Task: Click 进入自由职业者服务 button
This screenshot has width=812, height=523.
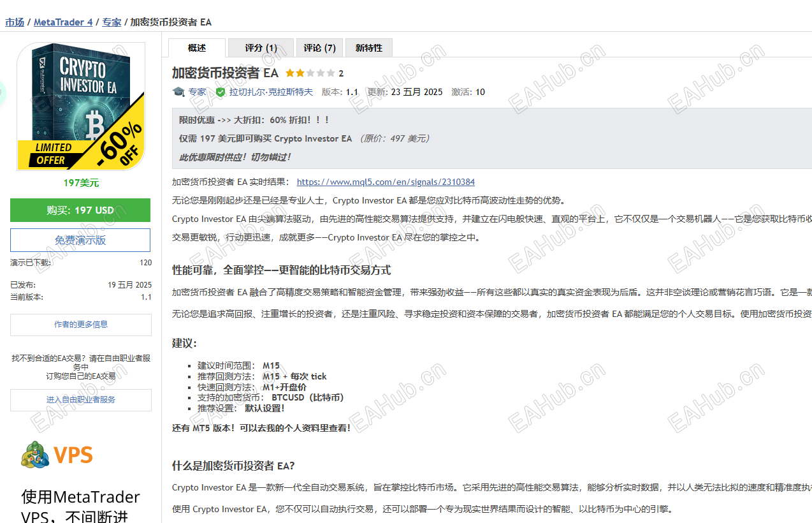Action: tap(81, 400)
